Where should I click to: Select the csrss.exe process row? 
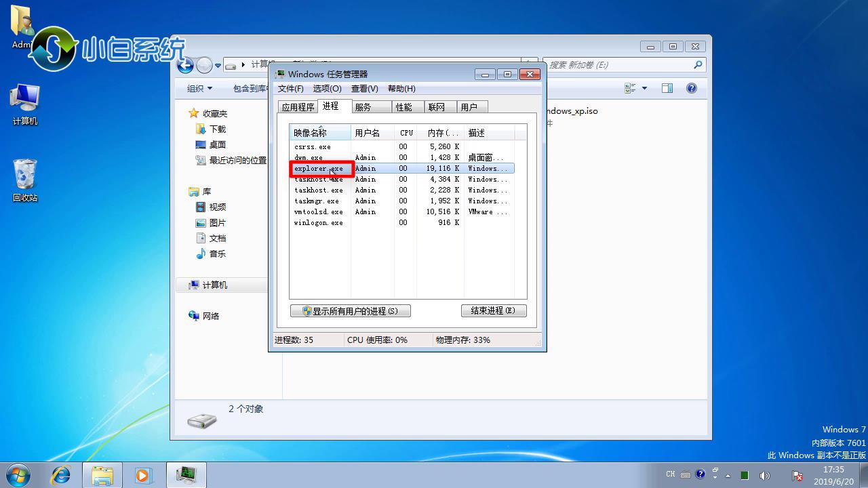click(402, 146)
